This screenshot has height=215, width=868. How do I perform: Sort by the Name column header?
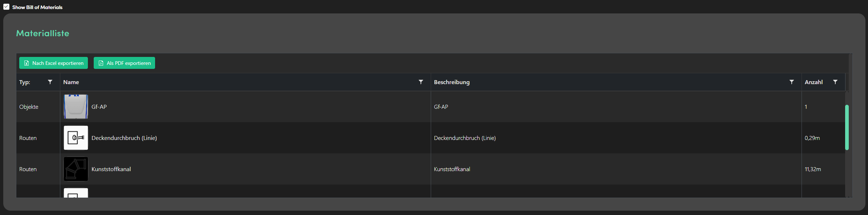pos(71,82)
